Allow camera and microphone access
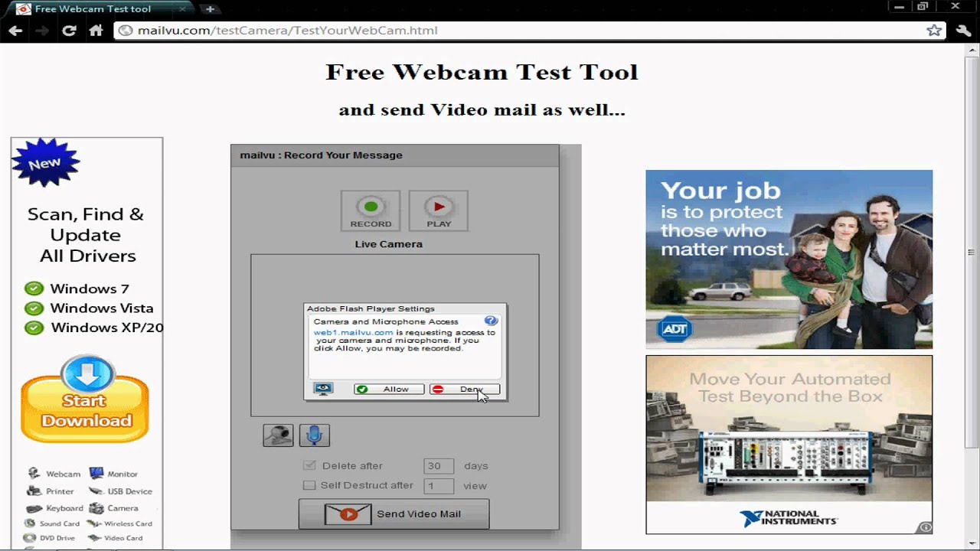The image size is (980, 551). point(389,390)
